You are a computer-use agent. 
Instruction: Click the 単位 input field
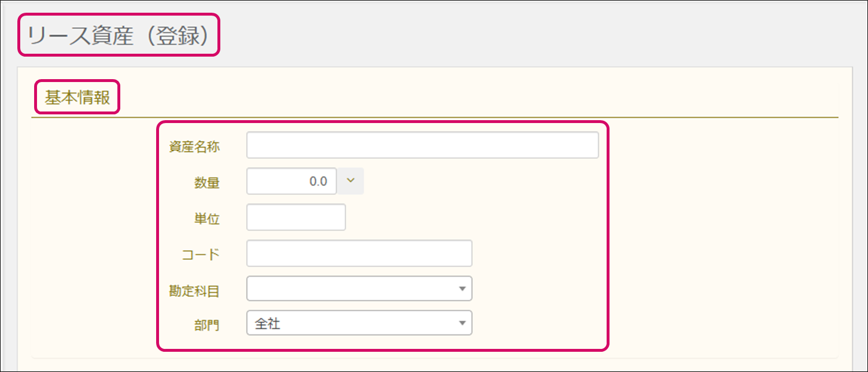click(296, 218)
